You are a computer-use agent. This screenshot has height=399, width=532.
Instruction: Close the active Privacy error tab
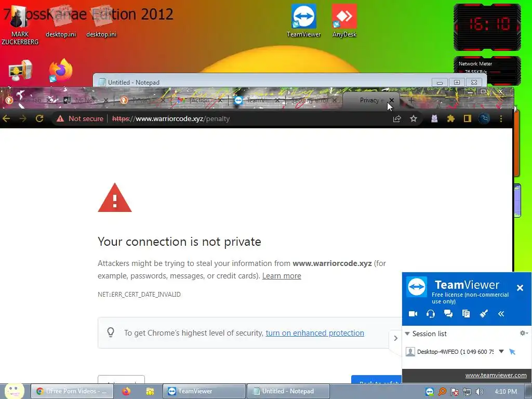coord(392,100)
